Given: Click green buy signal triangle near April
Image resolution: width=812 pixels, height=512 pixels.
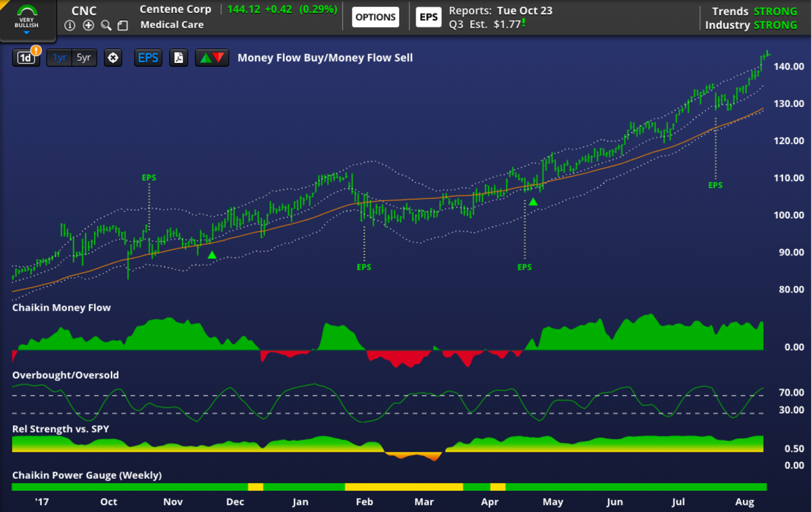Looking at the screenshot, I should 533,202.
